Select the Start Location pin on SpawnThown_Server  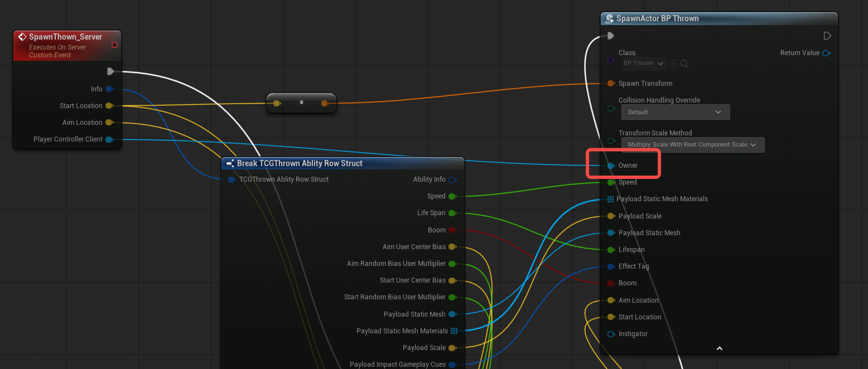[x=109, y=106]
